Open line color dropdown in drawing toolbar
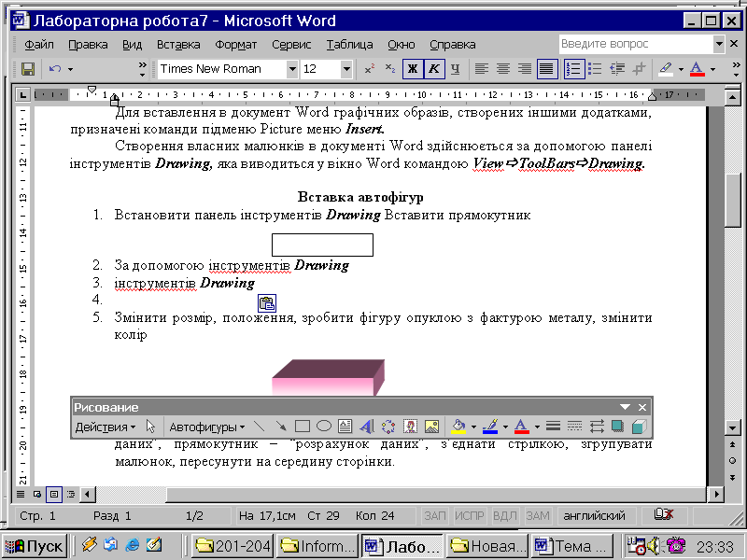Screen dimensions: 747x560 (505, 427)
